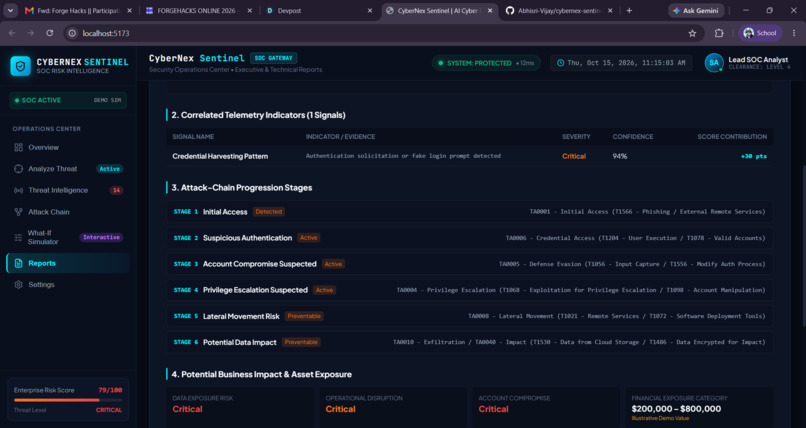Screen dimensions: 806x428
Task: Click the Ask Gemini button
Action: (695, 10)
